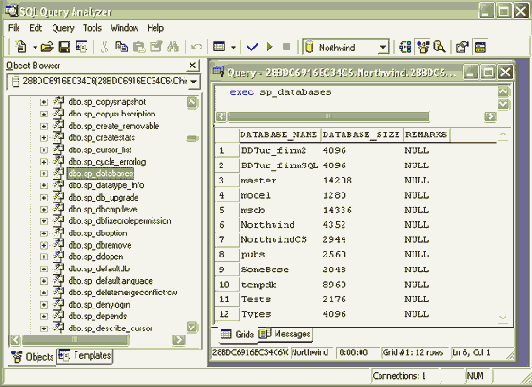Close the Object Browser pane

[x=192, y=65]
